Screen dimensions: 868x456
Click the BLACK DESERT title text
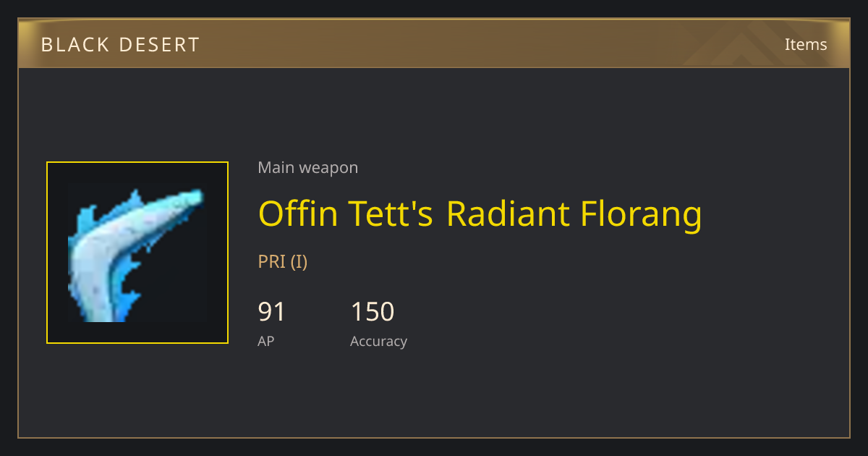click(x=120, y=45)
